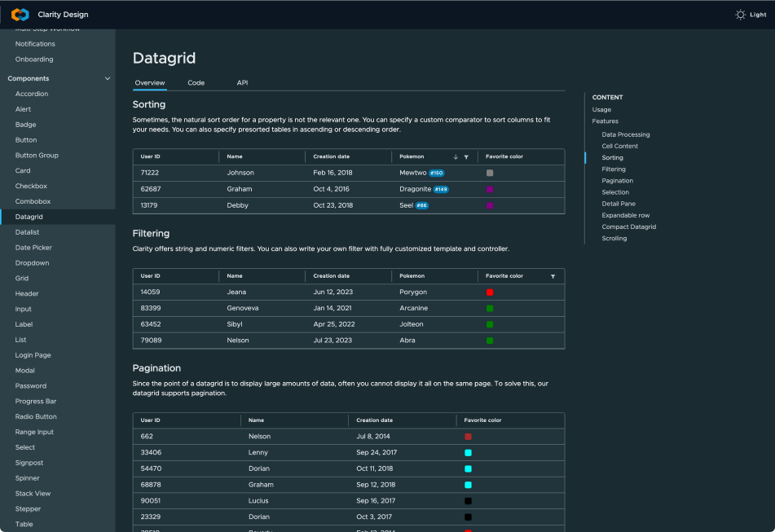Click the Dragonite #149 badge

tap(441, 189)
